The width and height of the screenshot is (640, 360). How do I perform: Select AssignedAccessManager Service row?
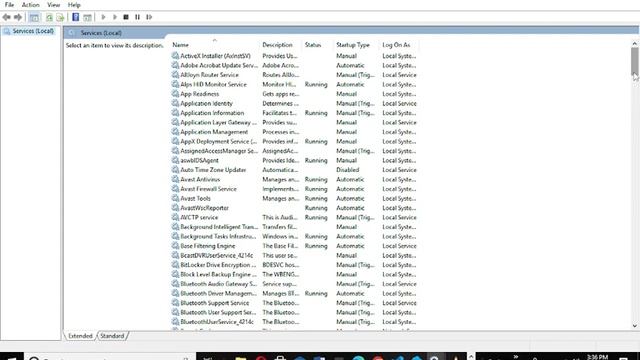pos(294,151)
